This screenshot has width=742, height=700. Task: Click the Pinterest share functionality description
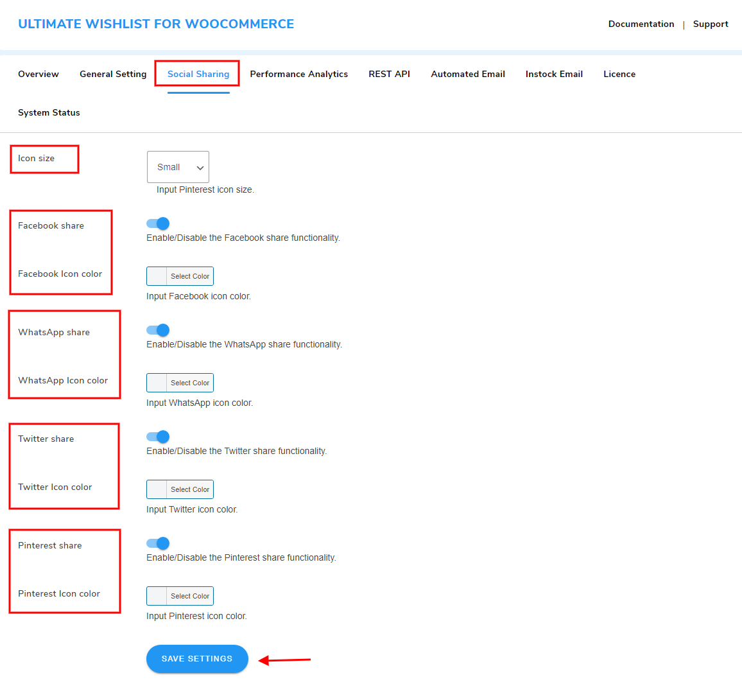click(x=241, y=557)
